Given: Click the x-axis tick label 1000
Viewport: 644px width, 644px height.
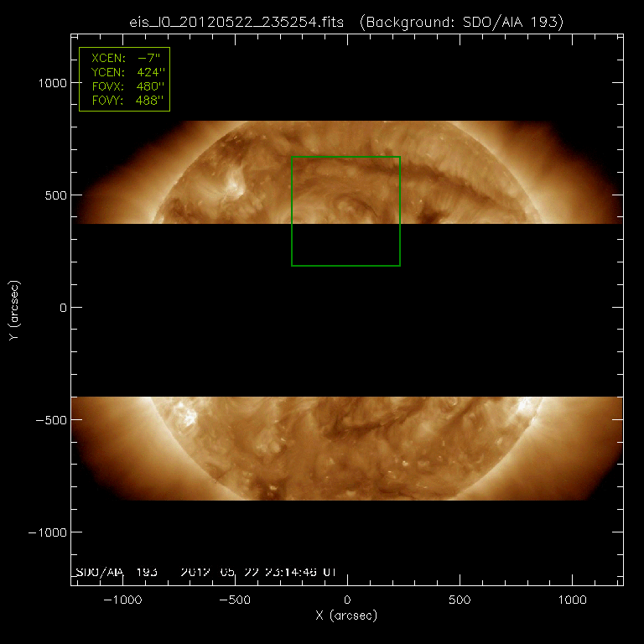Looking at the screenshot, I should 570,600.
